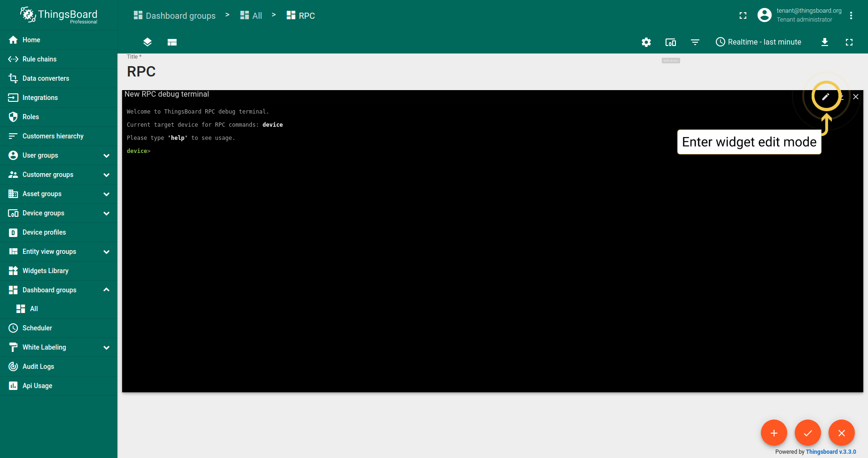Toggle dashboard fullscreen expand icon
This screenshot has width=868, height=458.
coord(849,42)
